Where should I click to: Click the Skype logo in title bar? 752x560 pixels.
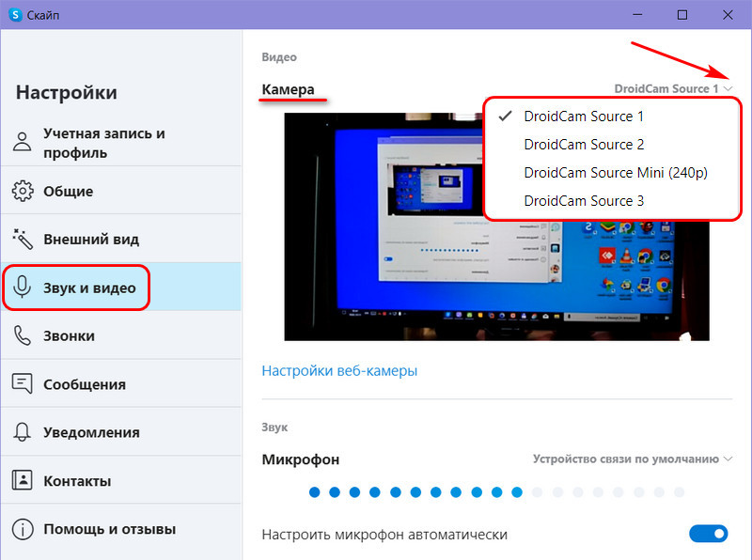click(x=15, y=15)
